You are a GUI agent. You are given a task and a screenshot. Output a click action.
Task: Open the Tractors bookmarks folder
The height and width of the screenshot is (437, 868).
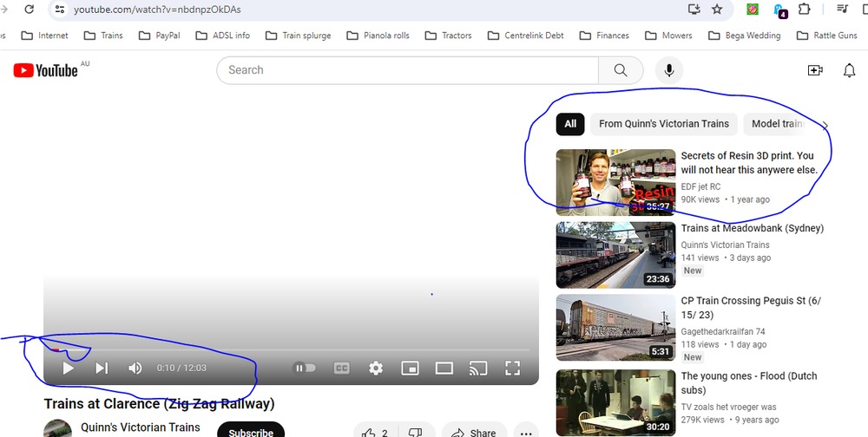click(x=449, y=36)
